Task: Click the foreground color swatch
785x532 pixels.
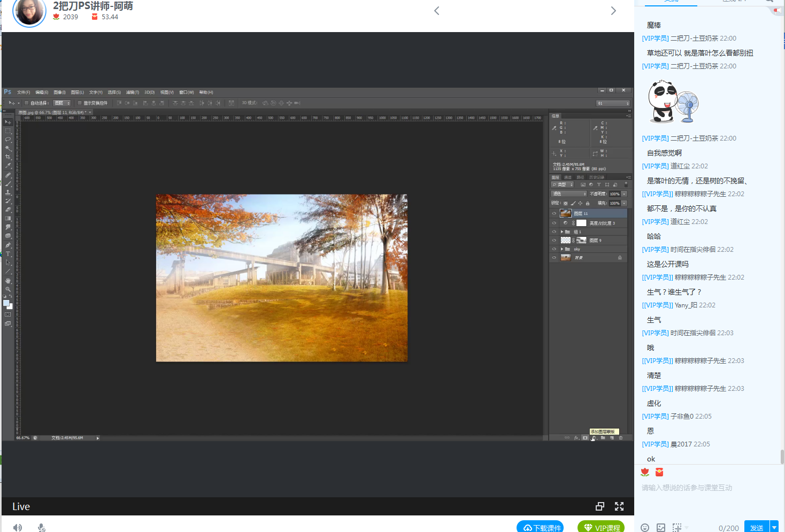Action: [6, 303]
